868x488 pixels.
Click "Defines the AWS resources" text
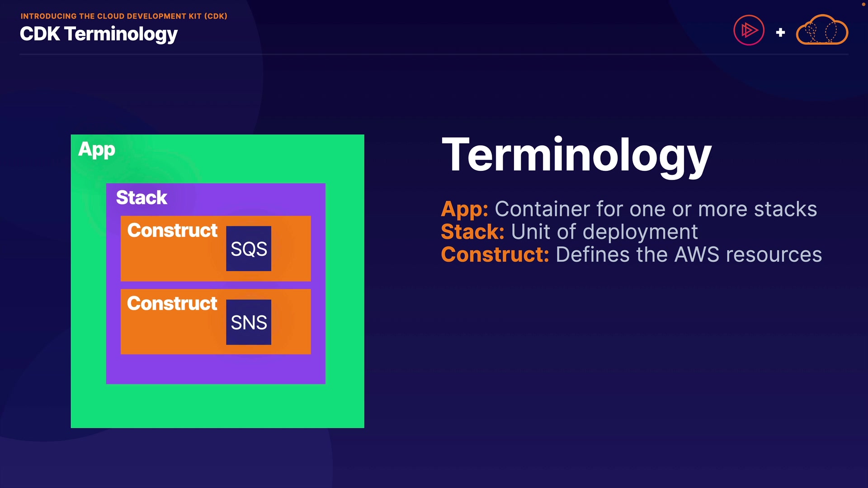[689, 254]
